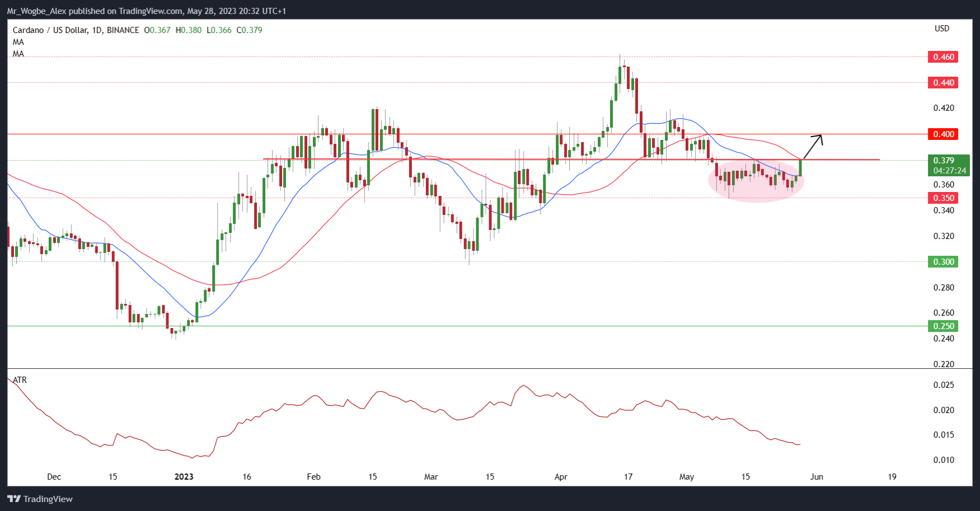
Task: Click the TradingView logo icon
Action: click(14, 499)
